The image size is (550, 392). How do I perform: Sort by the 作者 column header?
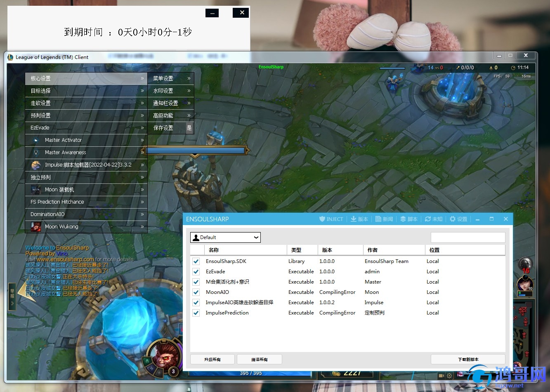pos(394,250)
